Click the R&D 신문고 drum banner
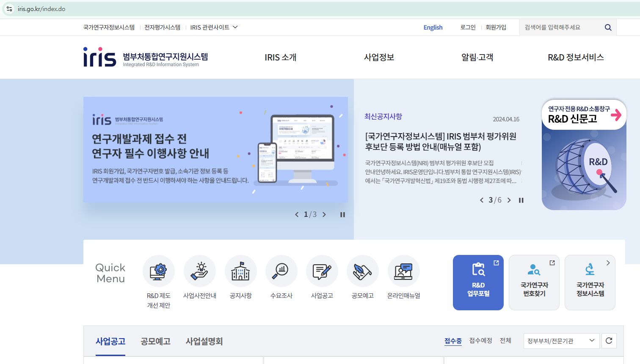 (x=584, y=155)
